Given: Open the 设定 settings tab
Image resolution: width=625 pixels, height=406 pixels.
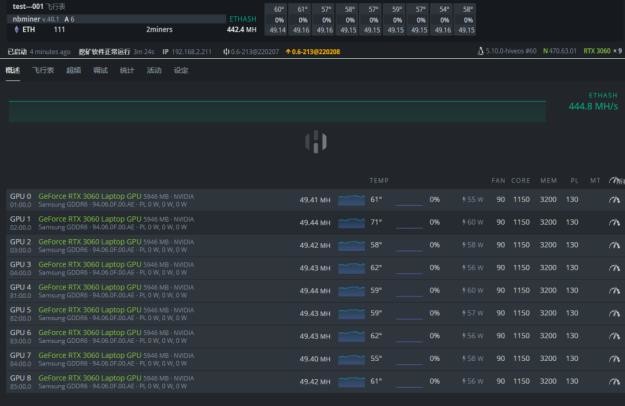Looking at the screenshot, I should [181, 71].
